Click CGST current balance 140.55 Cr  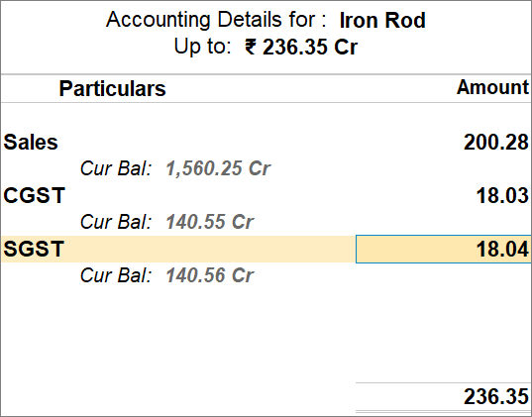click(x=210, y=222)
